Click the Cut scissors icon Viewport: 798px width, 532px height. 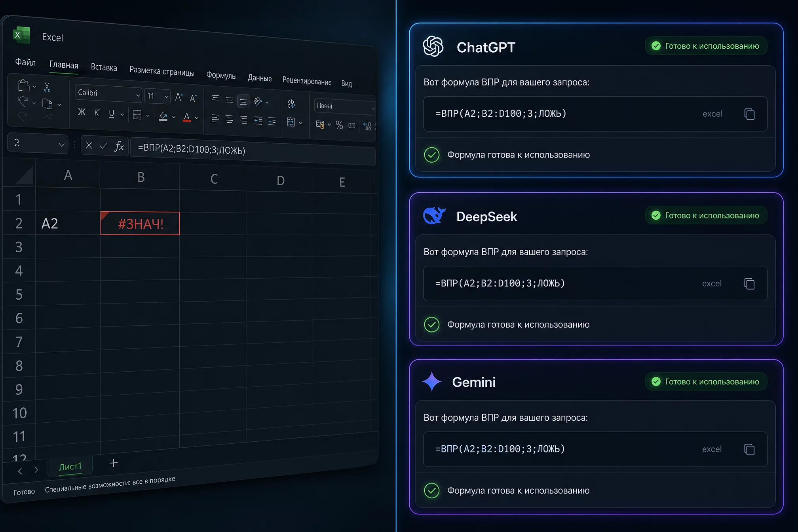(47, 87)
